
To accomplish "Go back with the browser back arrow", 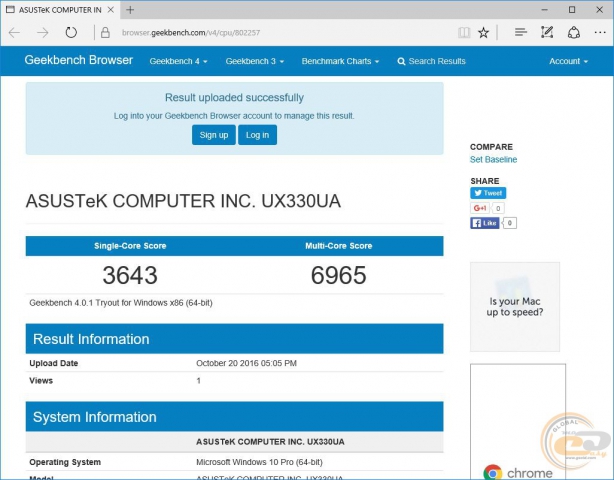I will coord(14,32).
